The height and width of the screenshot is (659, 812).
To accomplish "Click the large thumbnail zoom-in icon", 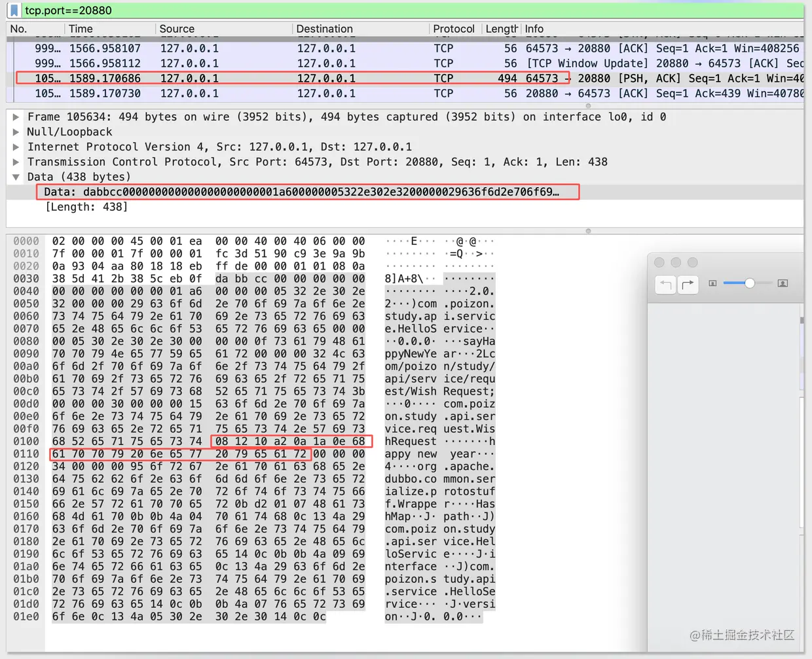I will click(783, 283).
